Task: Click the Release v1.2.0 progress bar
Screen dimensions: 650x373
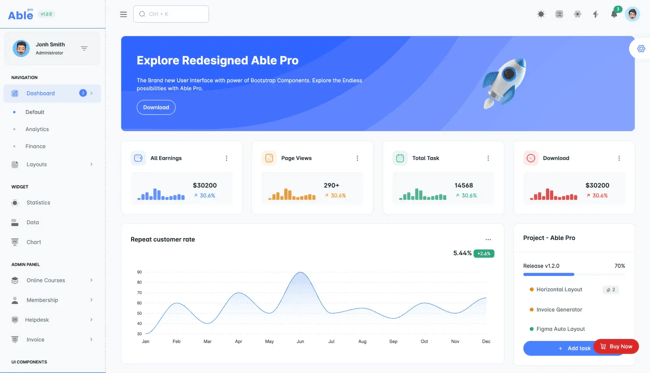Action: 574,274
